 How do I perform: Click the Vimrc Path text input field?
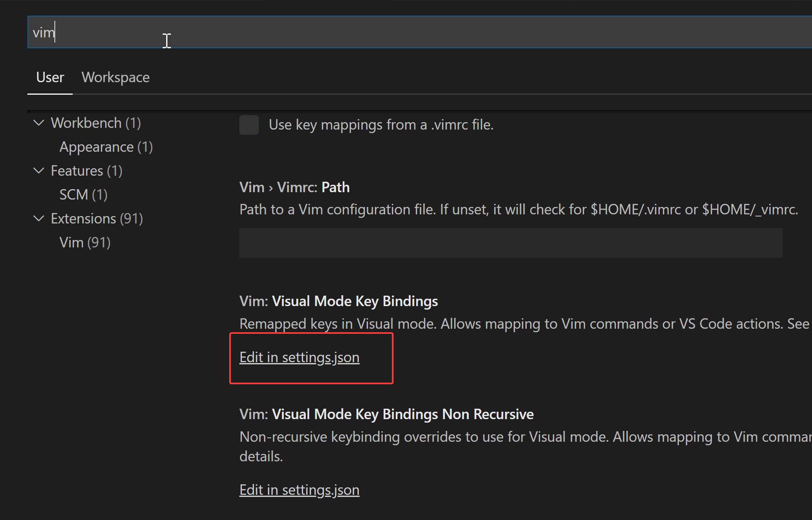511,243
